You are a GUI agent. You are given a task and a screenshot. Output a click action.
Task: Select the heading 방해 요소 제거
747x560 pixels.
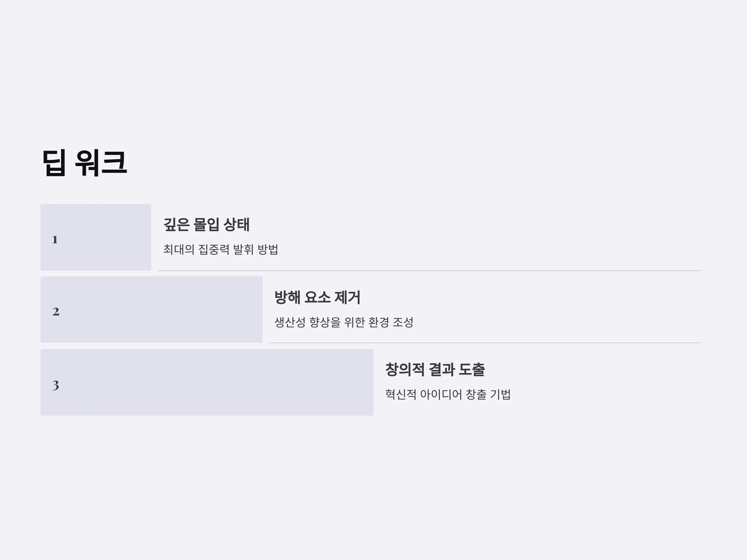[317, 297]
